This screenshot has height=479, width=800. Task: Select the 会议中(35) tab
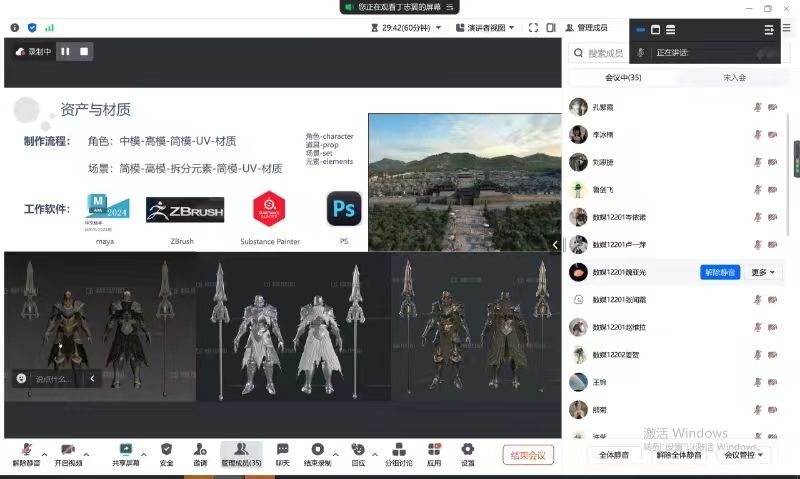click(x=623, y=77)
